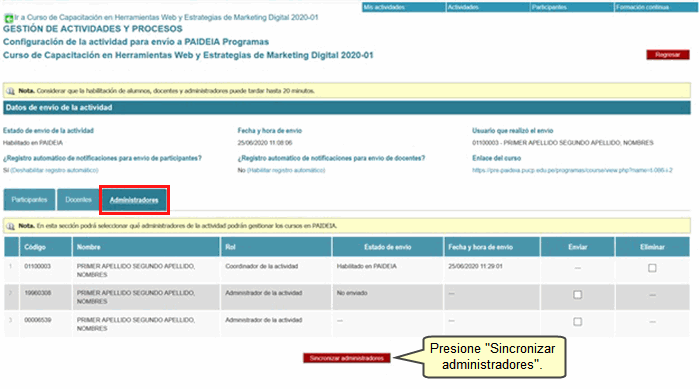
Task: Click the Estado de envío column header
Action: 388,247
